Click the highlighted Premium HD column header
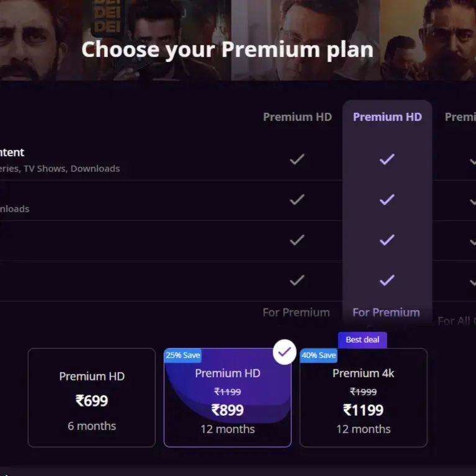This screenshot has width=476, height=476. (x=387, y=117)
